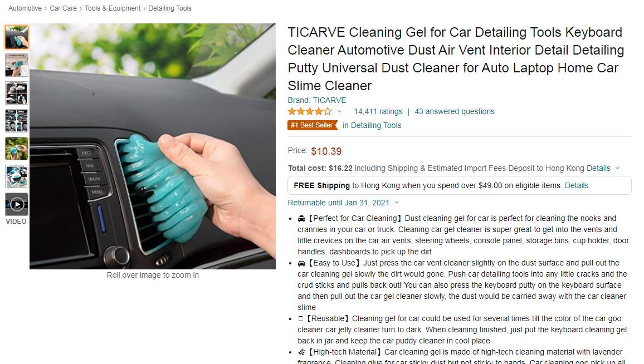Play the product video thumbnail

(x=16, y=204)
